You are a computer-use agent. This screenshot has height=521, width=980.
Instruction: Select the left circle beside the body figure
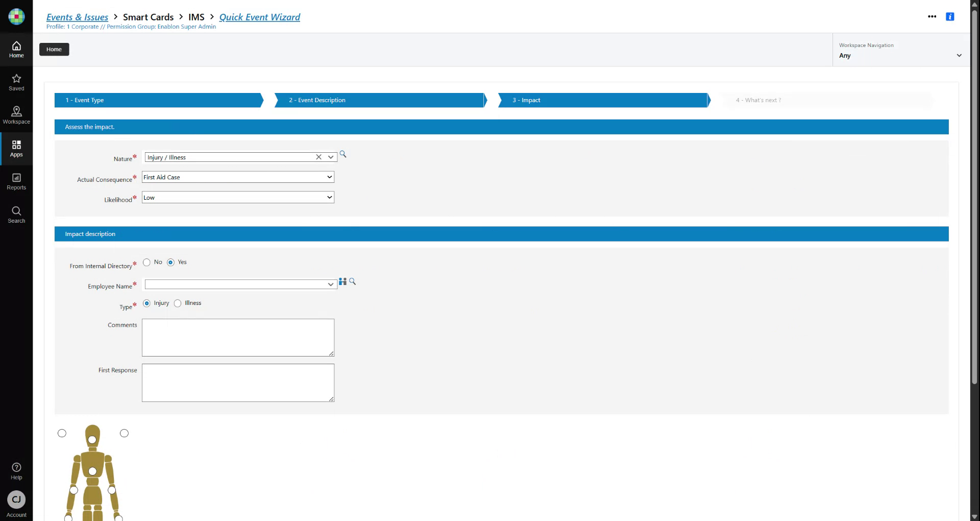(62, 433)
